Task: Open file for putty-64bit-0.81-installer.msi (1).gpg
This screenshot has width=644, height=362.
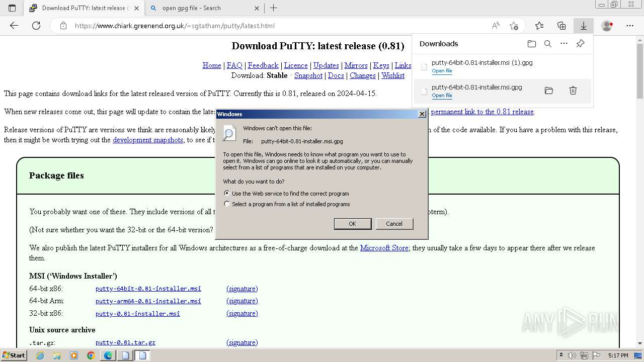Action: coord(442,71)
